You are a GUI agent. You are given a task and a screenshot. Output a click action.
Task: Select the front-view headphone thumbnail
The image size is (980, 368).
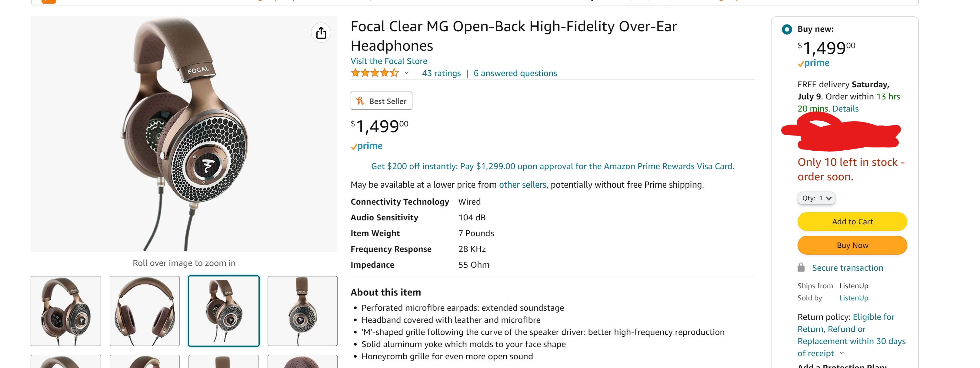[145, 311]
